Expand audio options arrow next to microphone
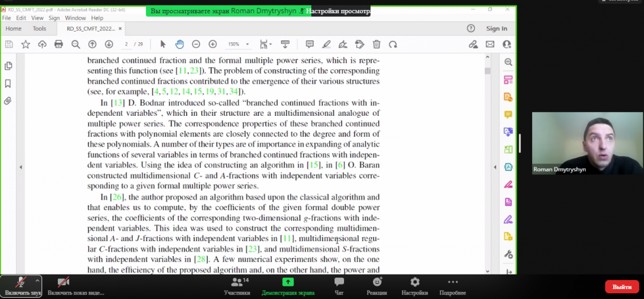The width and height of the screenshot is (644, 299). coord(38,279)
